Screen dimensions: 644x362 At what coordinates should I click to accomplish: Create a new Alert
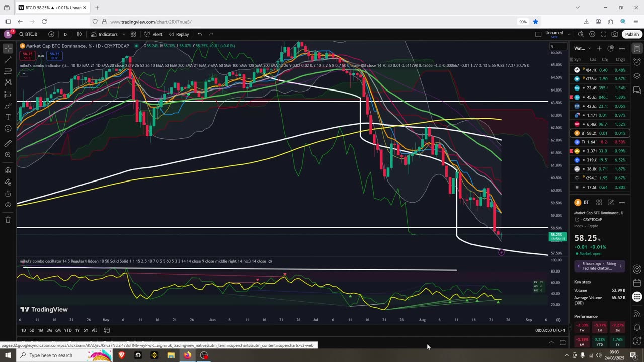coord(153,34)
